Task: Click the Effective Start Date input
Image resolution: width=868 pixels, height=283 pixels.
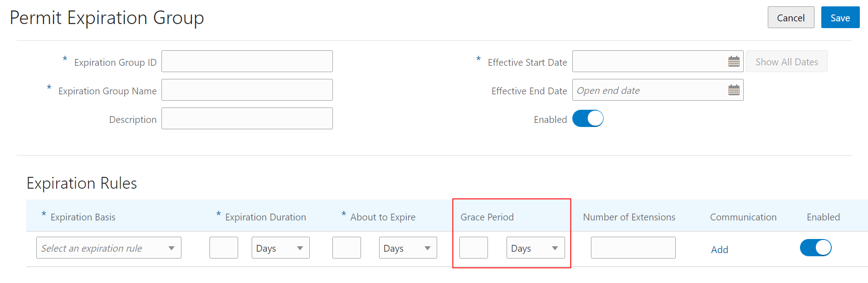Action: coord(649,62)
